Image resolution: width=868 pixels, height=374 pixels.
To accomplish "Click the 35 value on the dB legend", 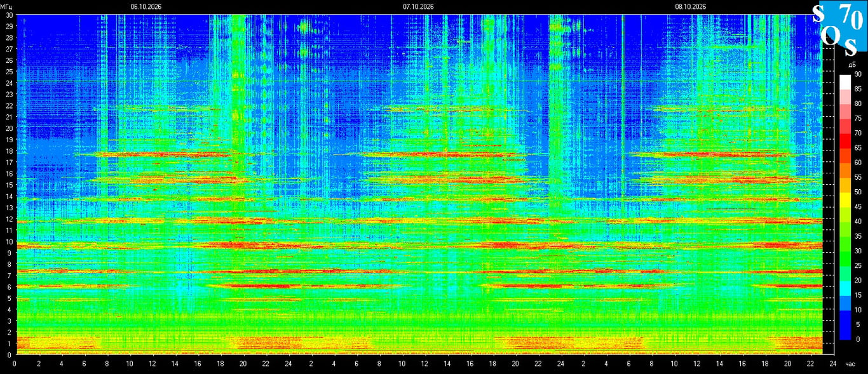I will click(858, 236).
